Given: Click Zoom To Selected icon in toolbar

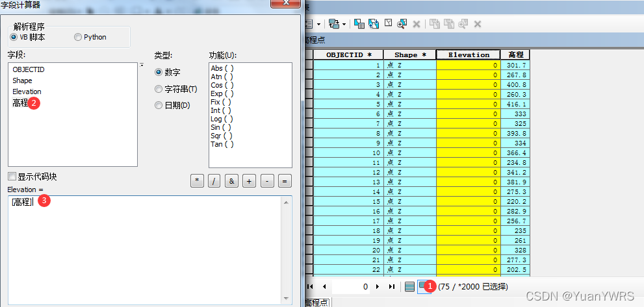Looking at the screenshot, I should (x=402, y=24).
